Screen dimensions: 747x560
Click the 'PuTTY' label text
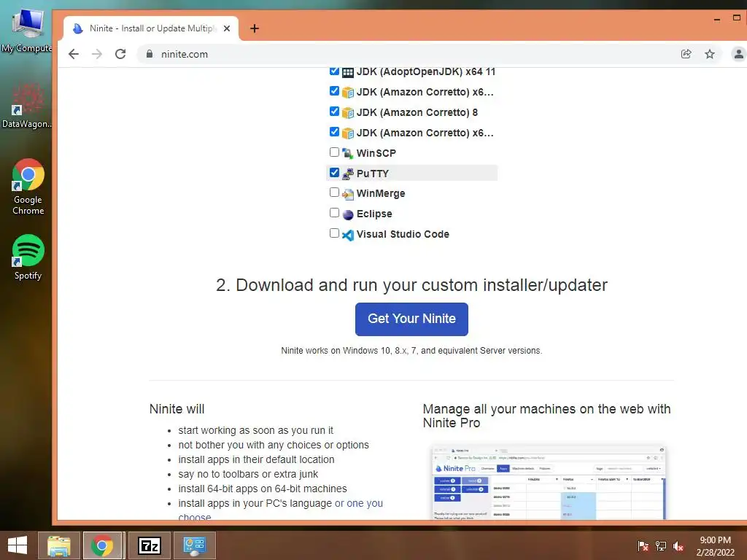click(373, 174)
